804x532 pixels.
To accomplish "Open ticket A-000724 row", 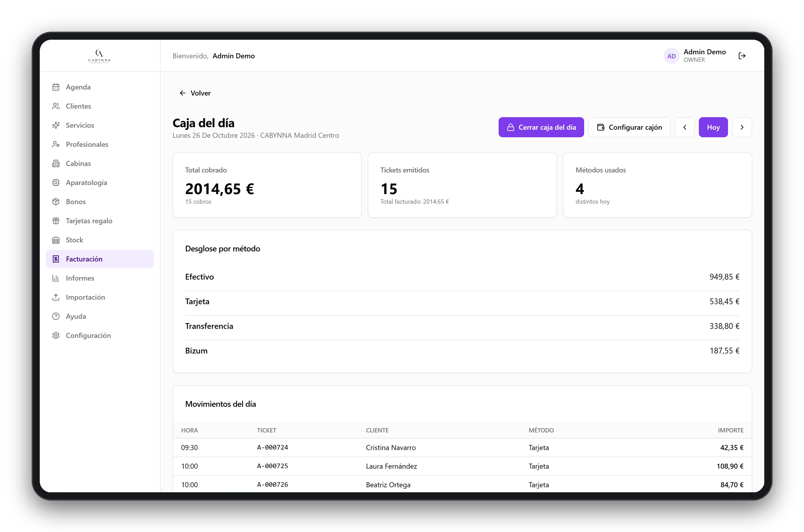I will click(462, 448).
